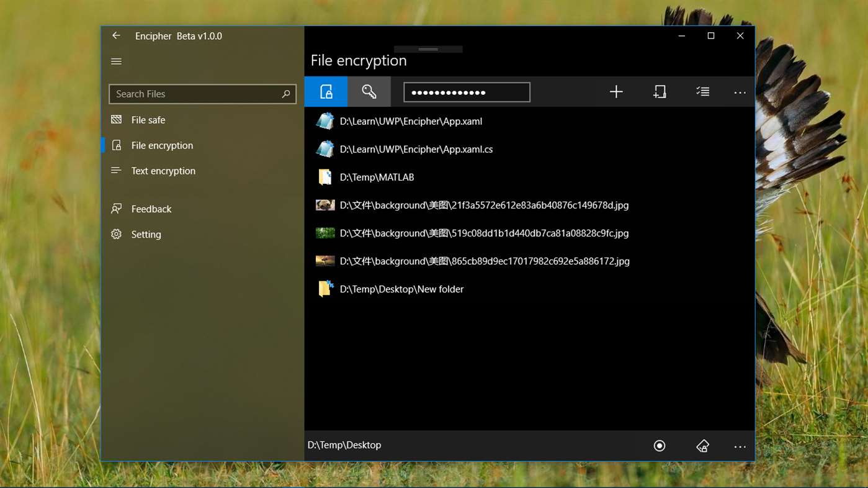The image size is (868, 488).
Task: Select App.xaml.cs file row
Action: [529, 149]
